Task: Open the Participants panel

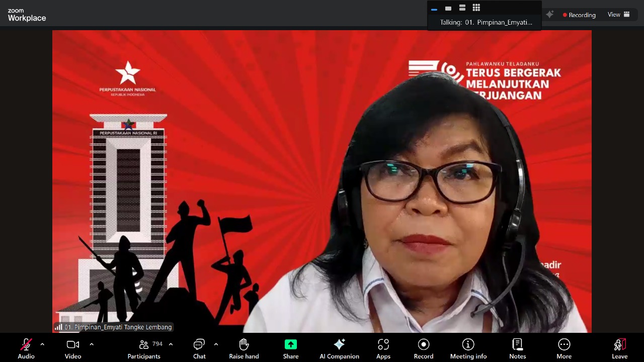Action: click(144, 348)
